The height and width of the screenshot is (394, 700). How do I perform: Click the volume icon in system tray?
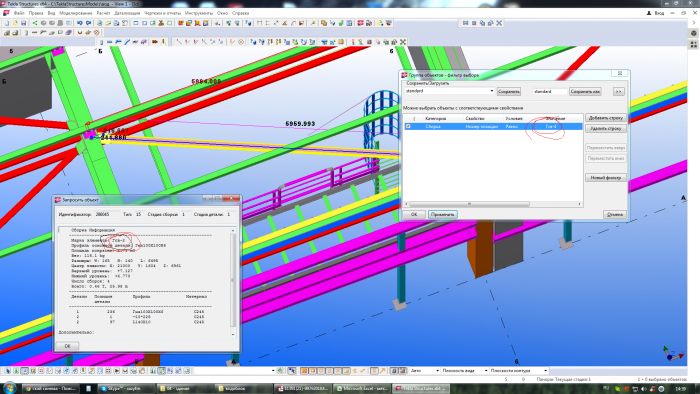643,389
